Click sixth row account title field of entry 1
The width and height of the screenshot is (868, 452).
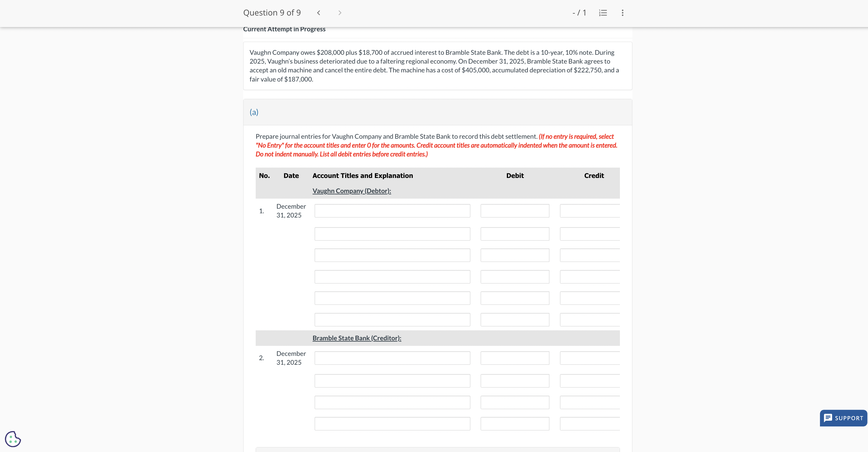click(392, 320)
